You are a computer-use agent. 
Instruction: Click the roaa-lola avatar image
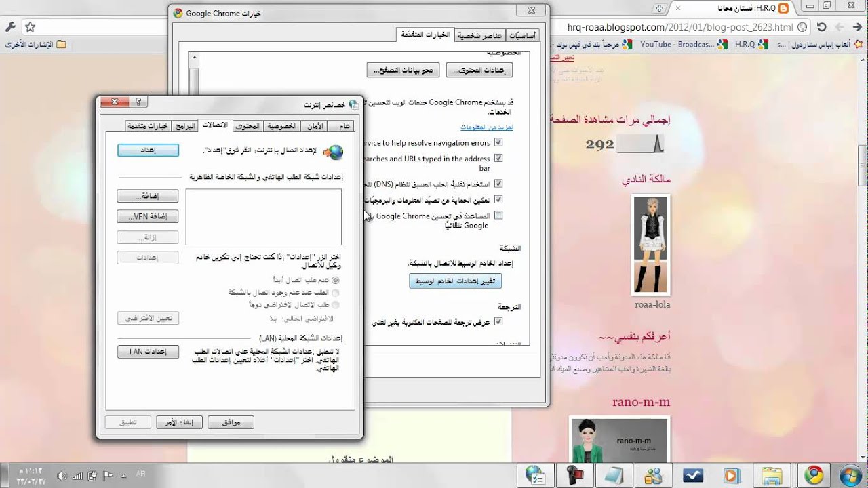(x=651, y=245)
